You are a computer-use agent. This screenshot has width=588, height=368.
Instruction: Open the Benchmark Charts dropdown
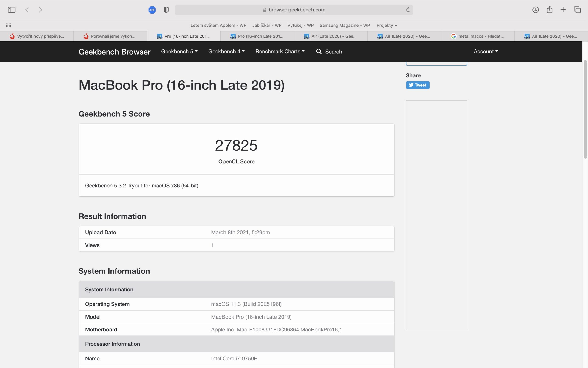pyautogui.click(x=280, y=51)
